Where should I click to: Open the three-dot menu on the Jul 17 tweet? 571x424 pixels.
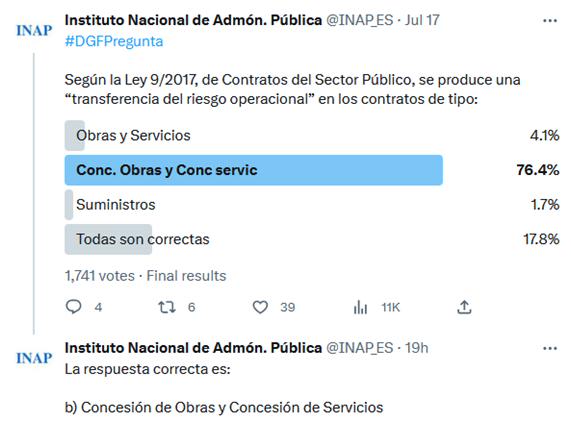550,21
